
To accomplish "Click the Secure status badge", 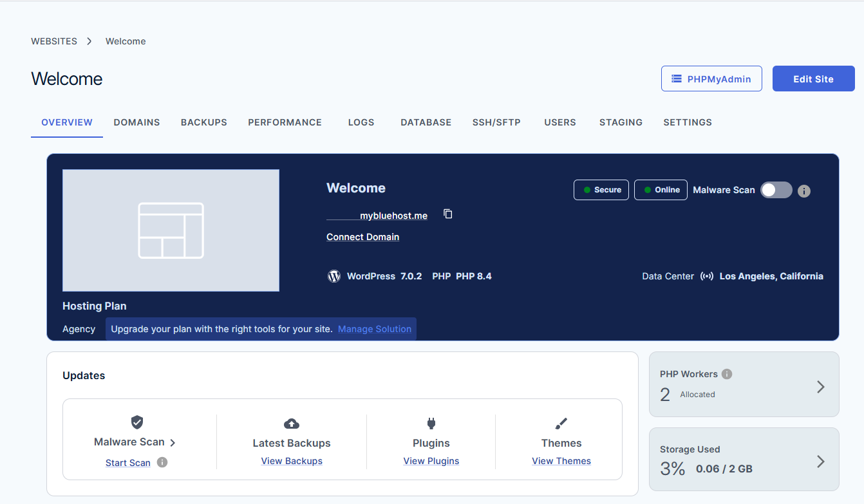I will coord(601,190).
